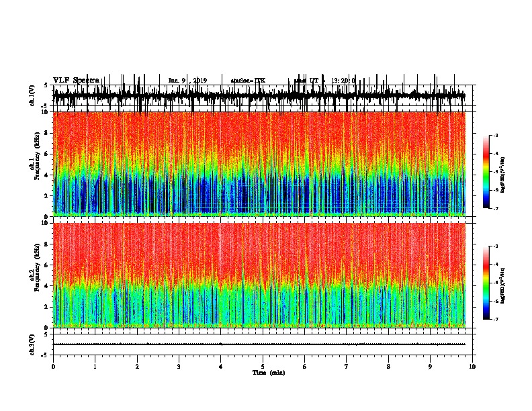Click the "5" tick on ch.1(V) axis
This screenshot has width=532, height=411.
[x=46, y=85]
